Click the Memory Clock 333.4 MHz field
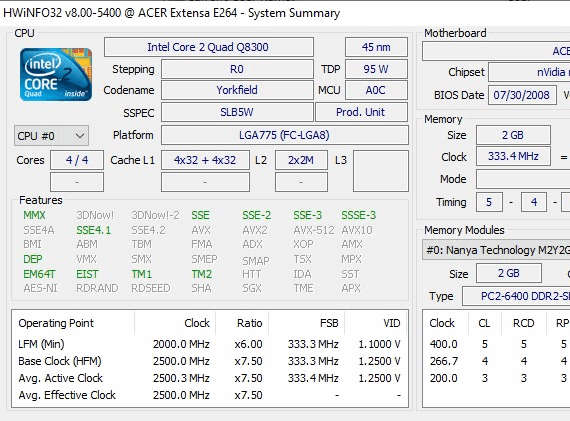The width and height of the screenshot is (570, 421). (x=513, y=156)
